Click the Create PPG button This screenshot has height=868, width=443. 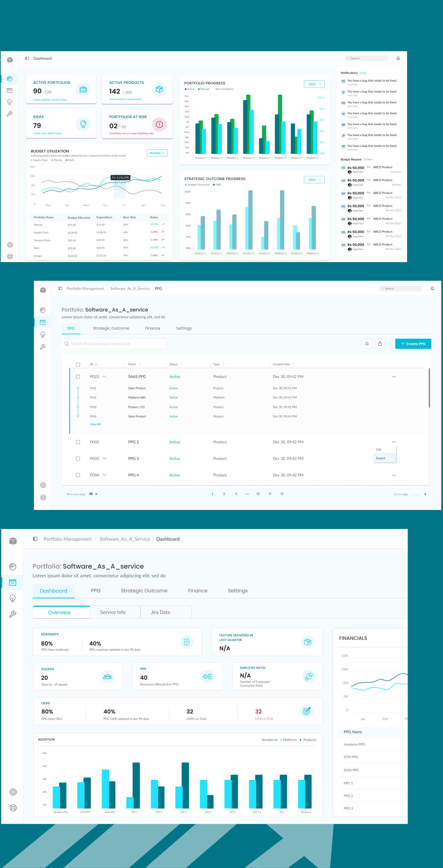coord(413,344)
